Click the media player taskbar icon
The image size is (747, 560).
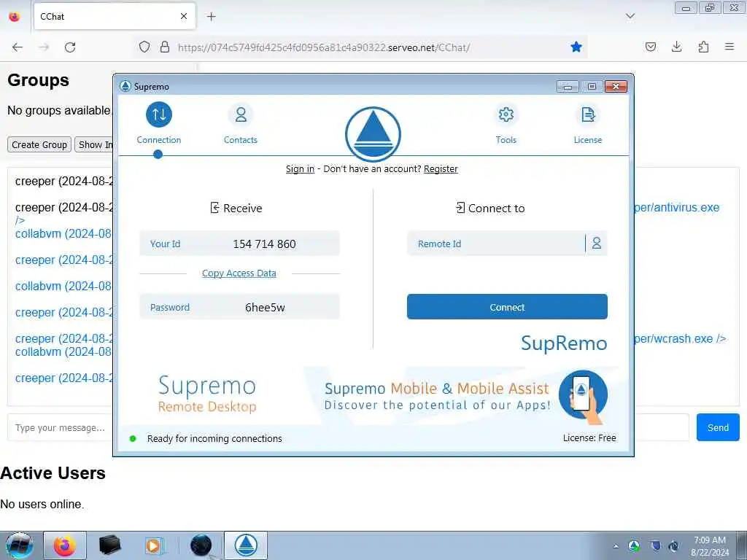(155, 545)
